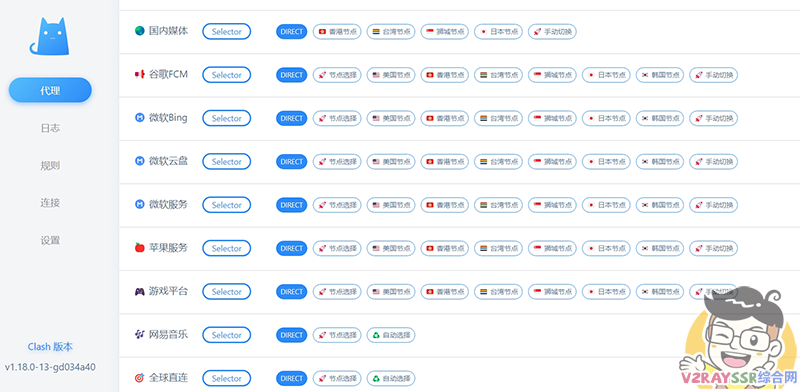Open the 连接 connections tab
This screenshot has height=392, width=800.
(50, 203)
